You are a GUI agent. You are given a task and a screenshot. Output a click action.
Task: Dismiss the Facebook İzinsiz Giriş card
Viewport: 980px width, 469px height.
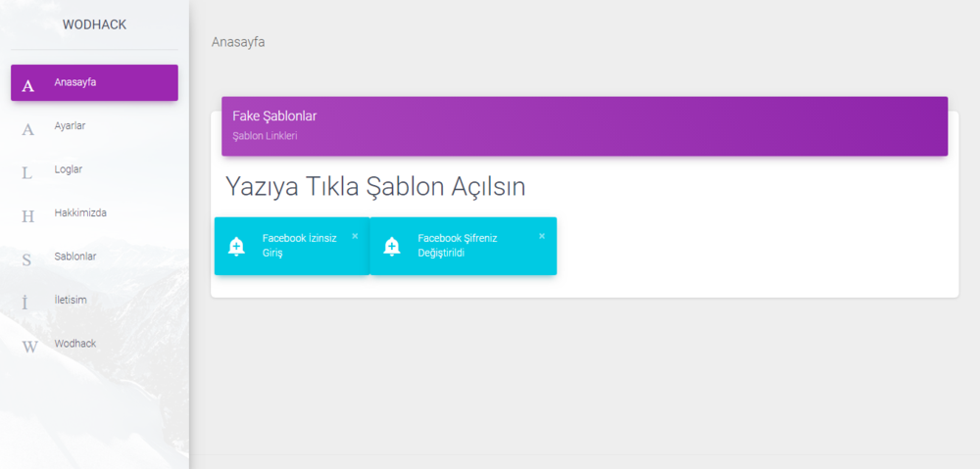pos(355,236)
